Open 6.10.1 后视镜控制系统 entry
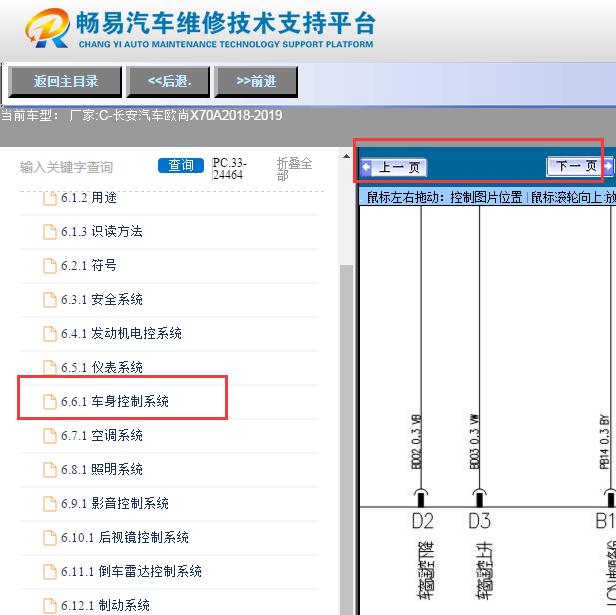Image resolution: width=616 pixels, height=615 pixels. point(125,537)
